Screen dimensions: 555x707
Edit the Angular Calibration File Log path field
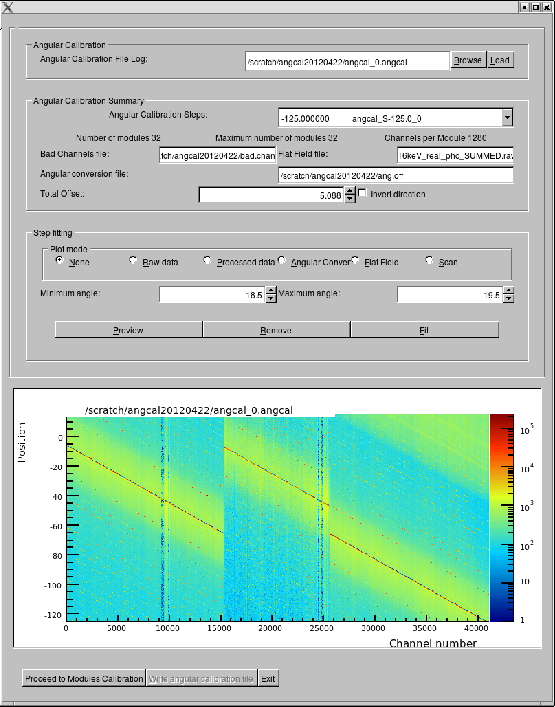click(347, 61)
